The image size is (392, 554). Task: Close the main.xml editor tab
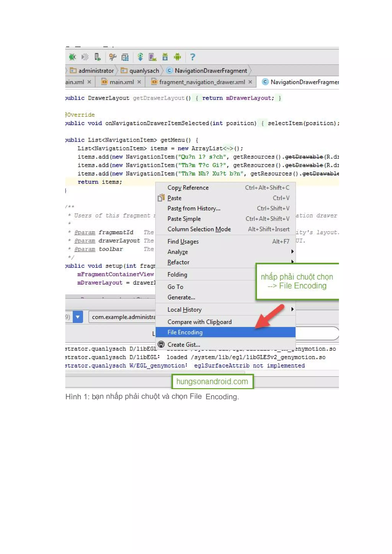pyautogui.click(x=139, y=82)
